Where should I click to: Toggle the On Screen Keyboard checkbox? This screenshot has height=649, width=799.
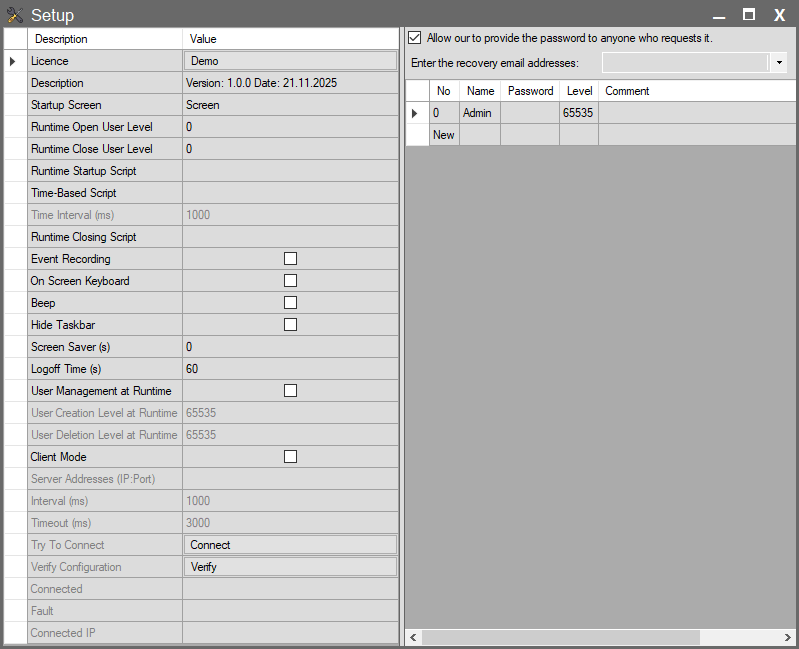(x=290, y=281)
